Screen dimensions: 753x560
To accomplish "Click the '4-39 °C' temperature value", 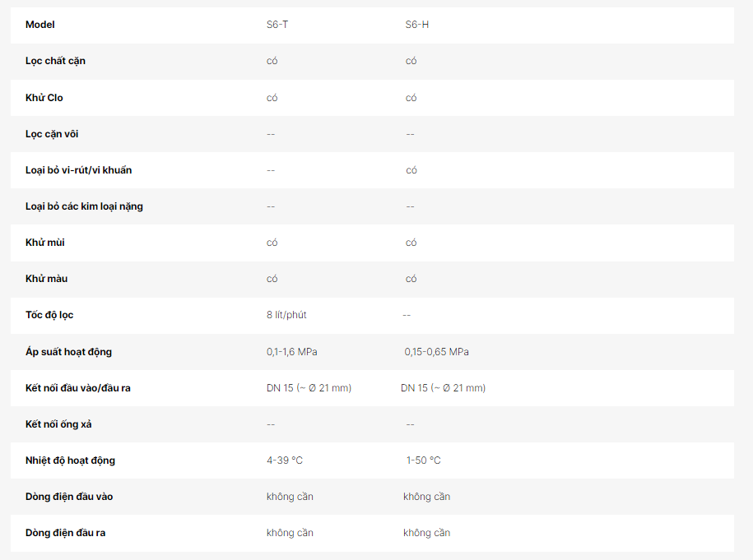I will pos(285,460).
